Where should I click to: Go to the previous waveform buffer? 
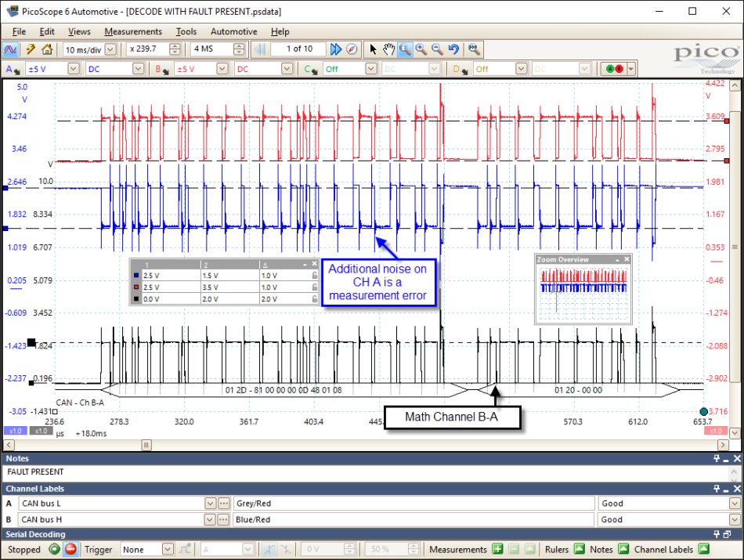tap(260, 49)
